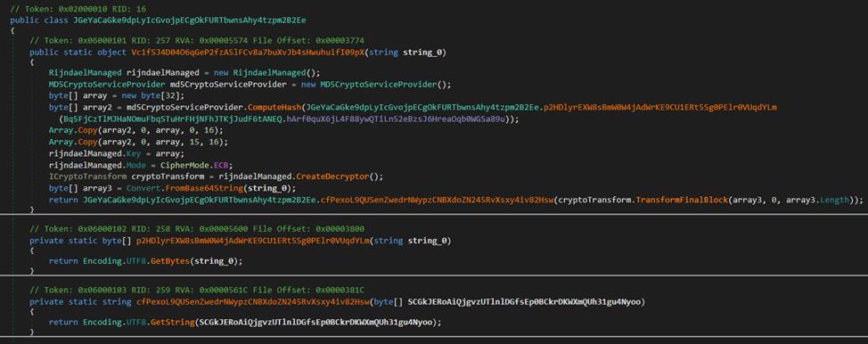Click the GetBytes method call
The image size is (868, 344).
coord(169,261)
